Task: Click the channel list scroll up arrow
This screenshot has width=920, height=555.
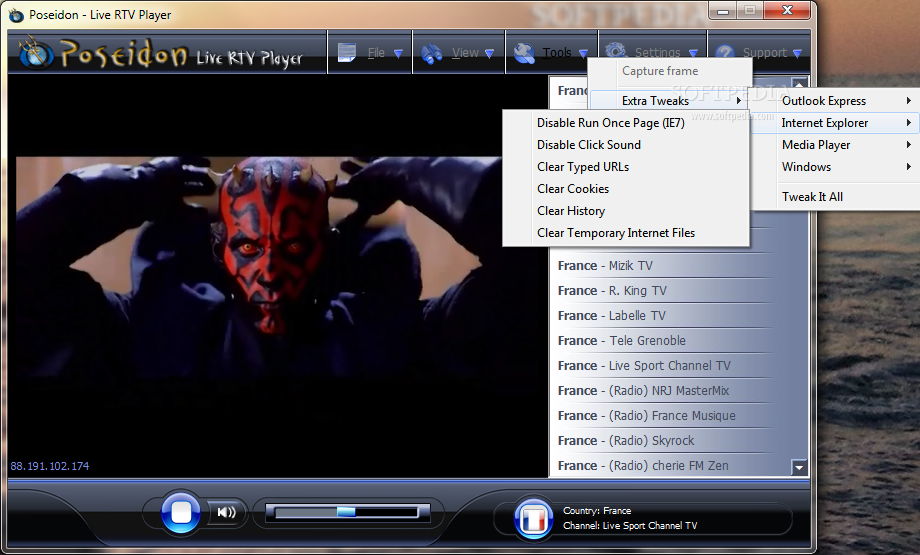Action: click(799, 83)
